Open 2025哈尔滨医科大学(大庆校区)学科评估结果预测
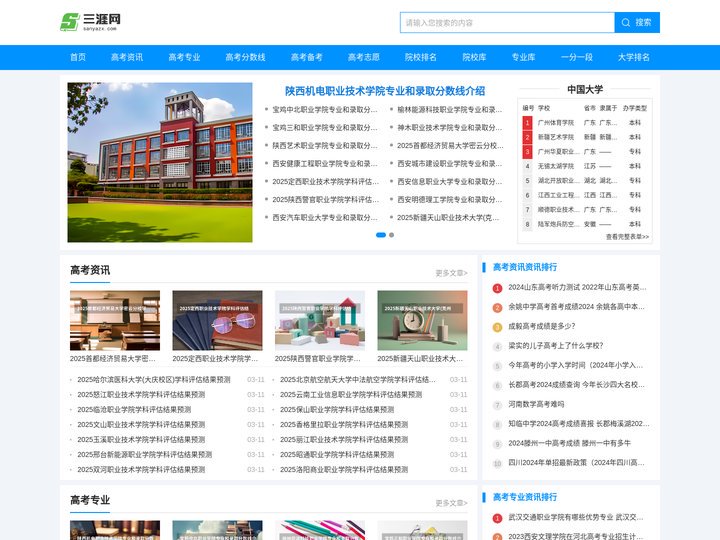The image size is (720, 540). tap(154, 380)
